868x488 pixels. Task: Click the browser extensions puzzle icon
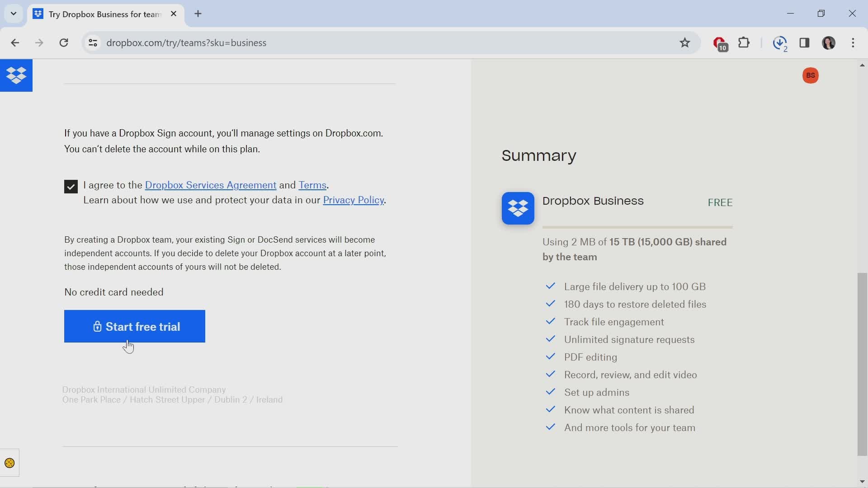[x=745, y=42]
